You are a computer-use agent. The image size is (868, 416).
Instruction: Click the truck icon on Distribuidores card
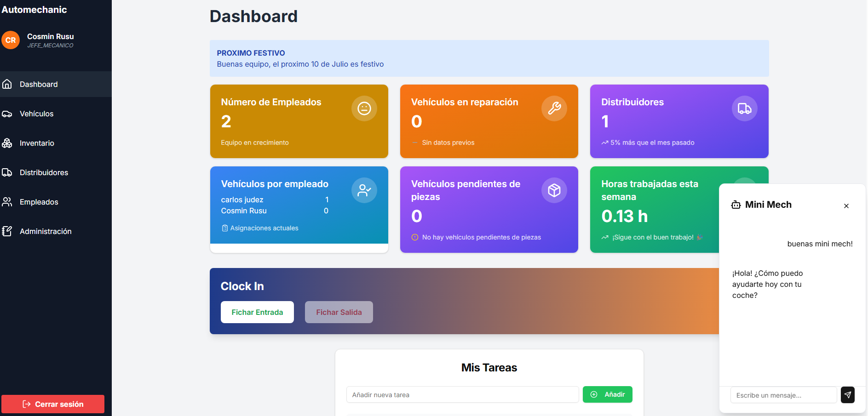pyautogui.click(x=744, y=108)
